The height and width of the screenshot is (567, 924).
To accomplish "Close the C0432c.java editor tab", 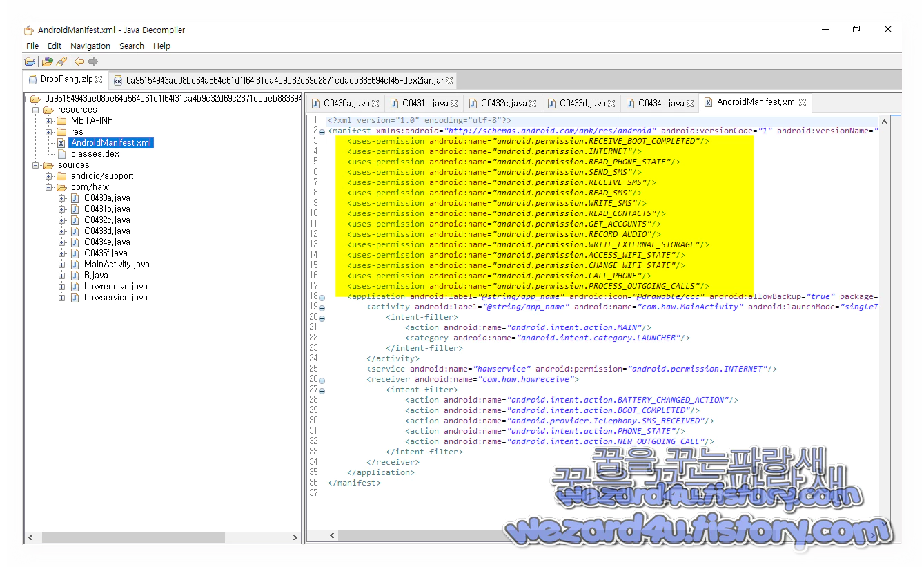I will click(x=533, y=104).
